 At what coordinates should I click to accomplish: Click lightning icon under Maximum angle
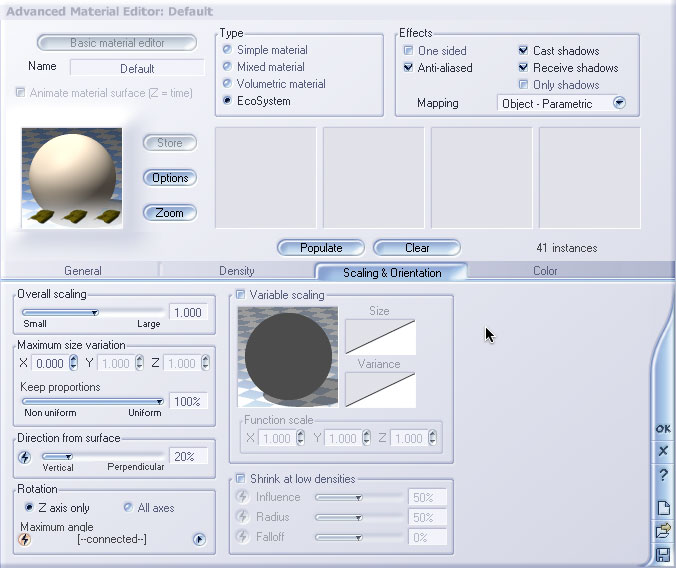pos(25,539)
